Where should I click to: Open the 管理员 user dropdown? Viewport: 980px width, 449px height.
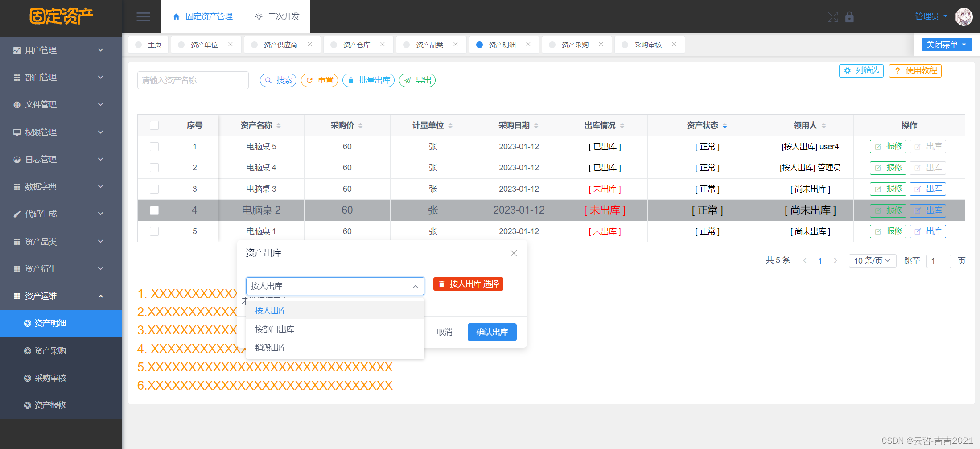click(931, 16)
